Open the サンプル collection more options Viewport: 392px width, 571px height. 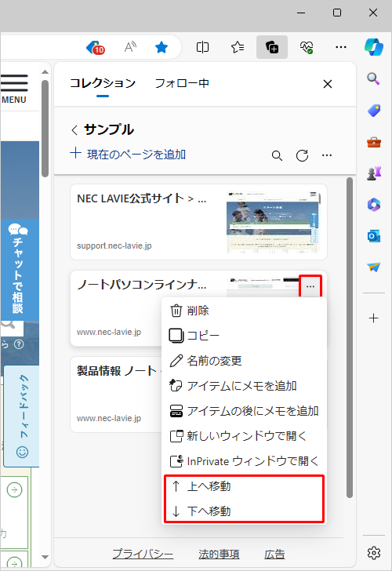327,155
